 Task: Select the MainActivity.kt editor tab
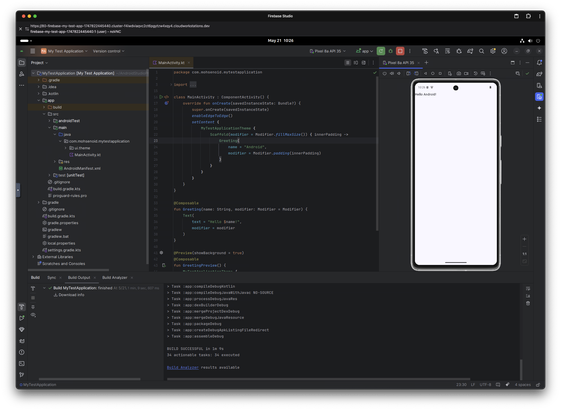(171, 63)
